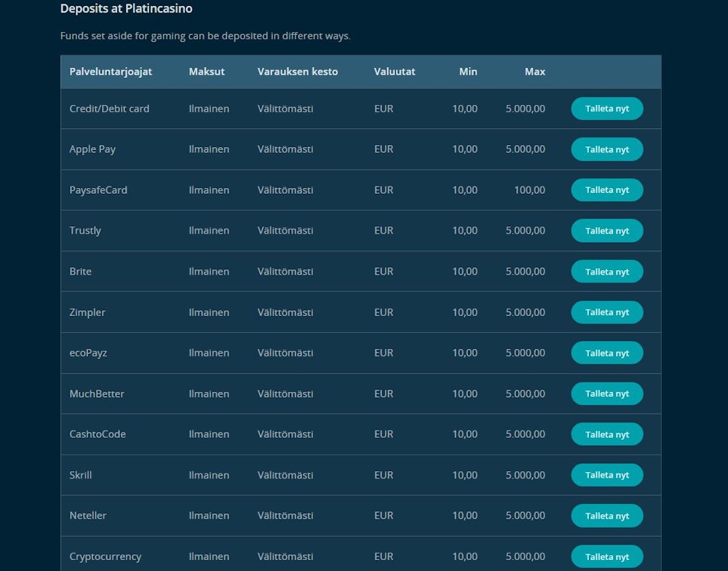The image size is (728, 571).
Task: Click the Deposits at Platincasino heading
Action: coord(126,9)
